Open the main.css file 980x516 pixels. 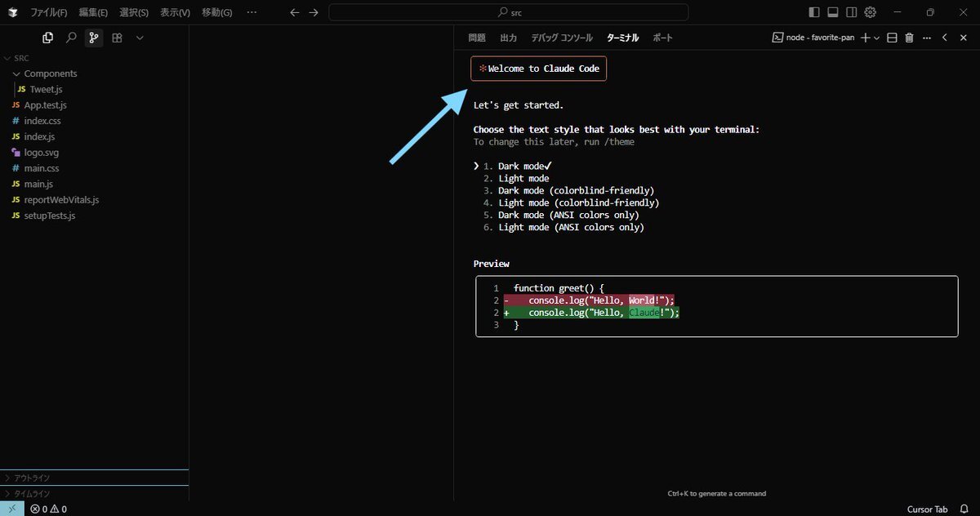point(94,168)
